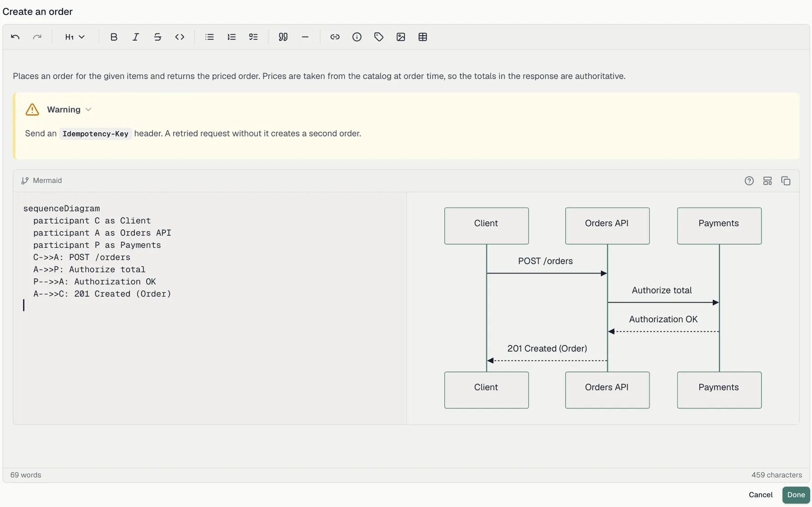Insert a horizontal rule divider
Screen dimensions: 812x507
tap(305, 37)
